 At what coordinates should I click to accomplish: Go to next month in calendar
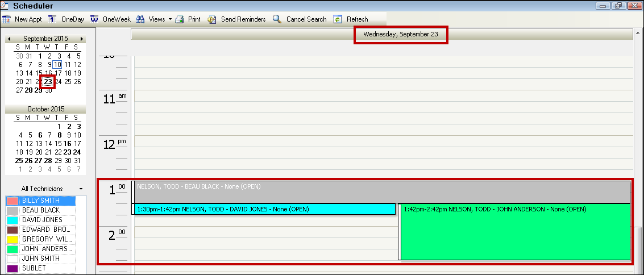pos(82,39)
